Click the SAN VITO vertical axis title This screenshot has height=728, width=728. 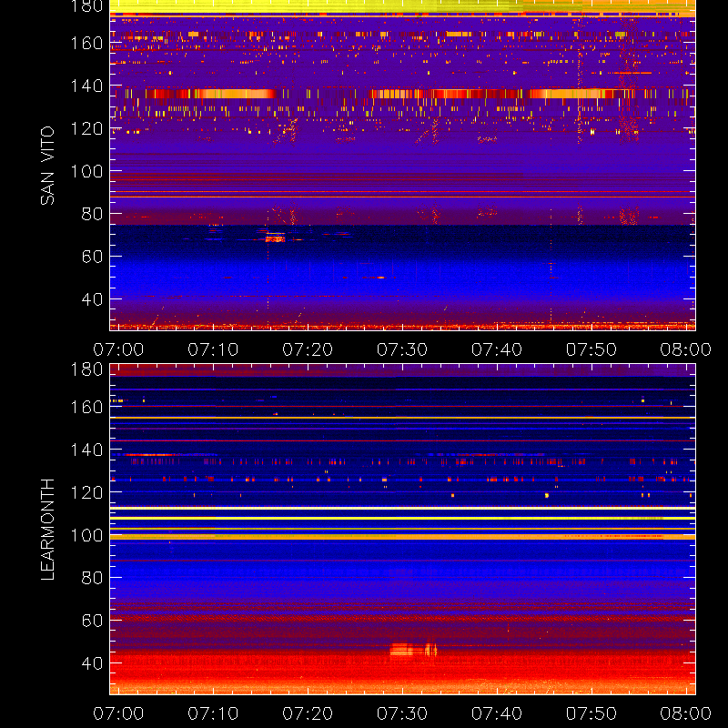[x=47, y=166]
